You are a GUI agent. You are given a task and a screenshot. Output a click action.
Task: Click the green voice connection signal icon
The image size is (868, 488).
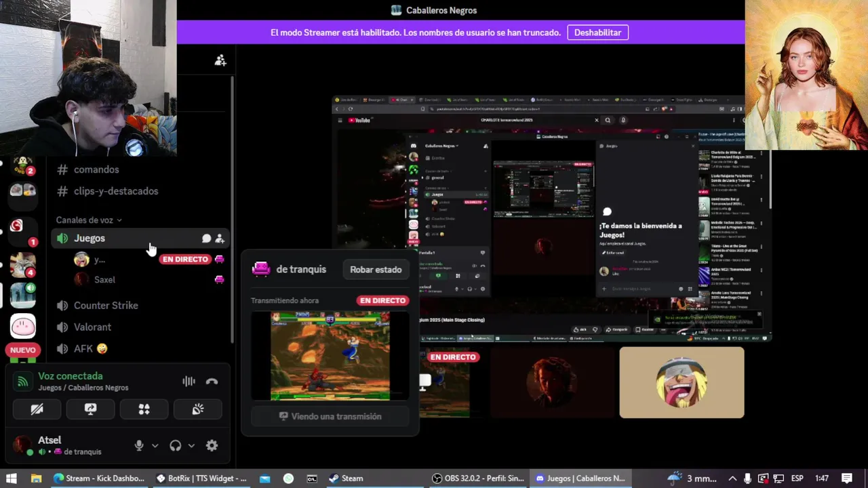point(22,382)
